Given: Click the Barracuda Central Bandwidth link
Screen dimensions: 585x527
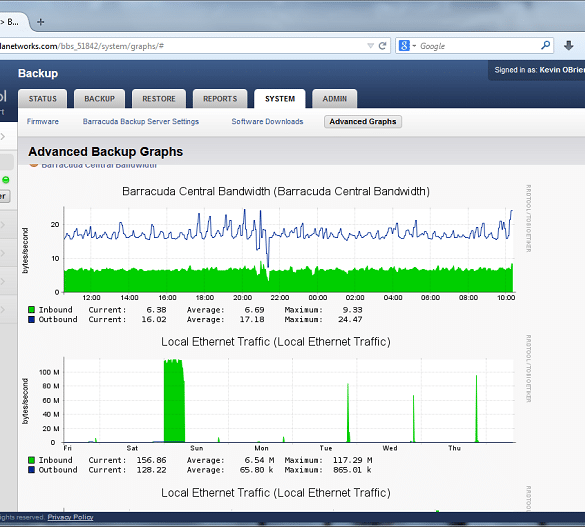Looking at the screenshot, I should tap(99, 166).
